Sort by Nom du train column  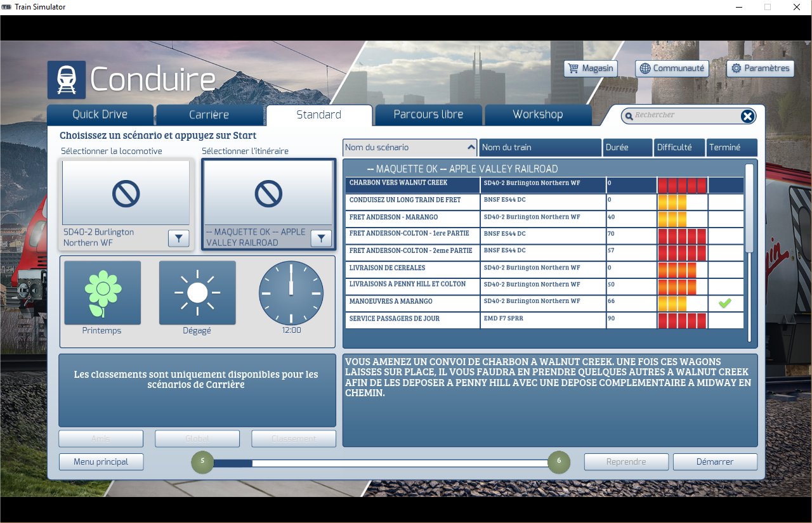coord(540,147)
